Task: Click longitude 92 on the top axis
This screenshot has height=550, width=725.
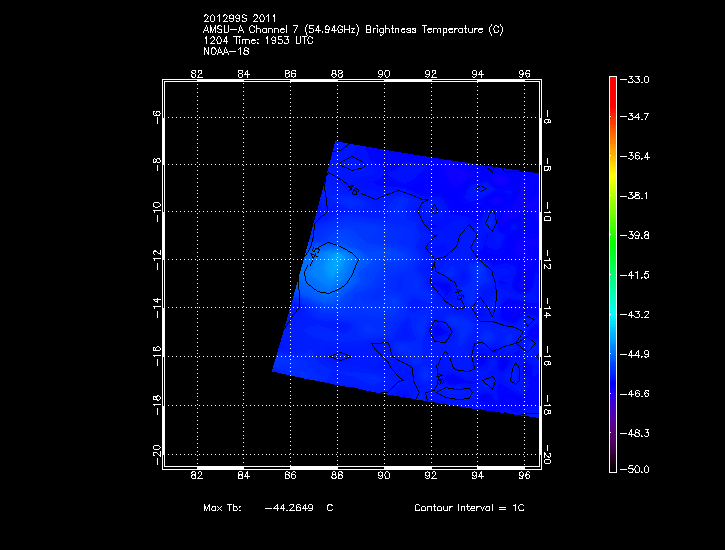Action: [x=431, y=73]
